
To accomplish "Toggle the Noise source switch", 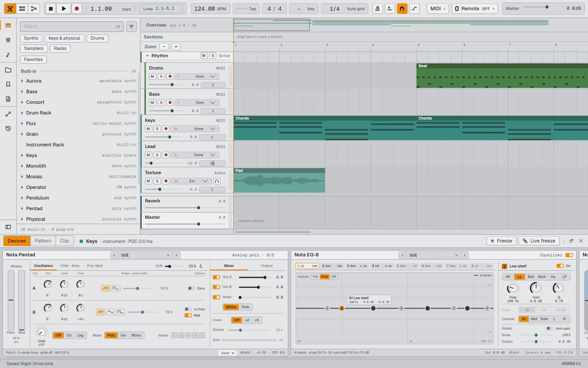I will pos(216,297).
